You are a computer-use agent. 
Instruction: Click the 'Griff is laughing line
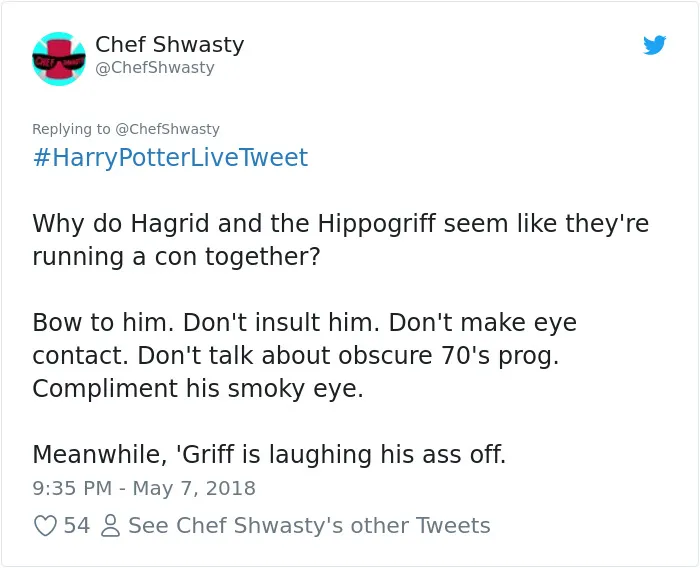coord(269,455)
